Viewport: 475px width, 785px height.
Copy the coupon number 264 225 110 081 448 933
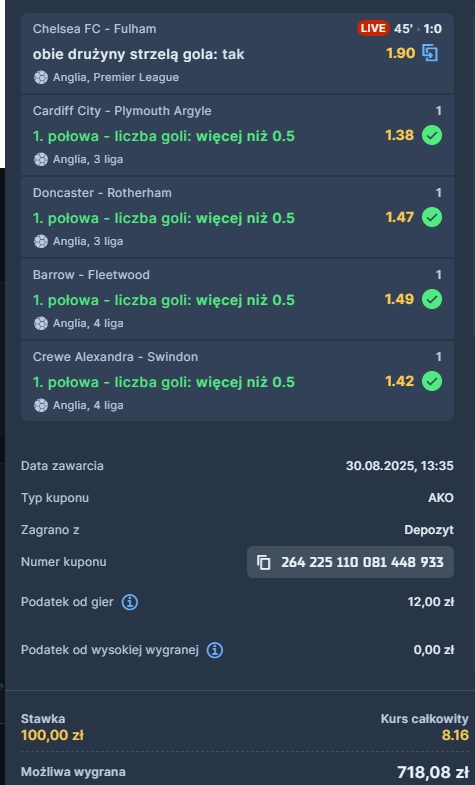click(350, 562)
